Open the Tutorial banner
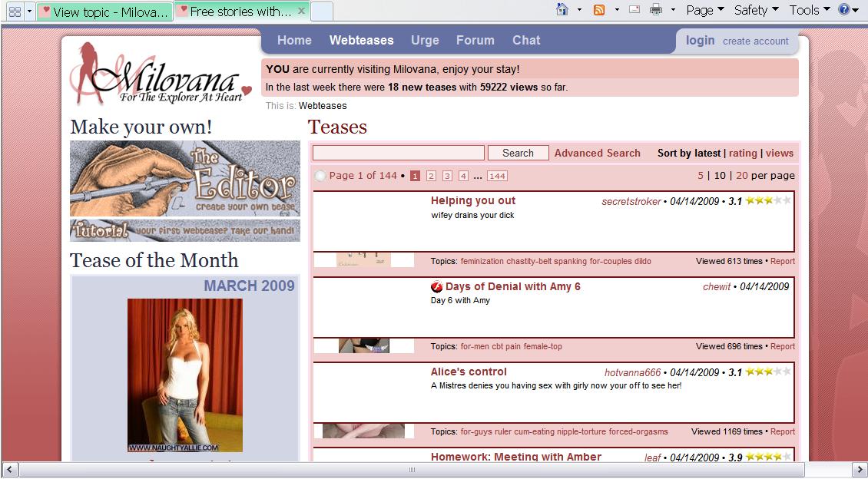 (x=185, y=230)
